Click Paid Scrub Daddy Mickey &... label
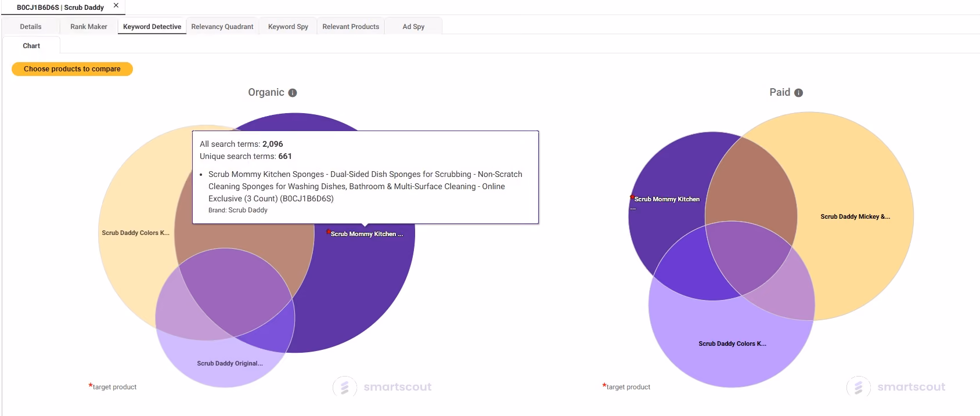Screen dimensions: 980x416 [855, 216]
